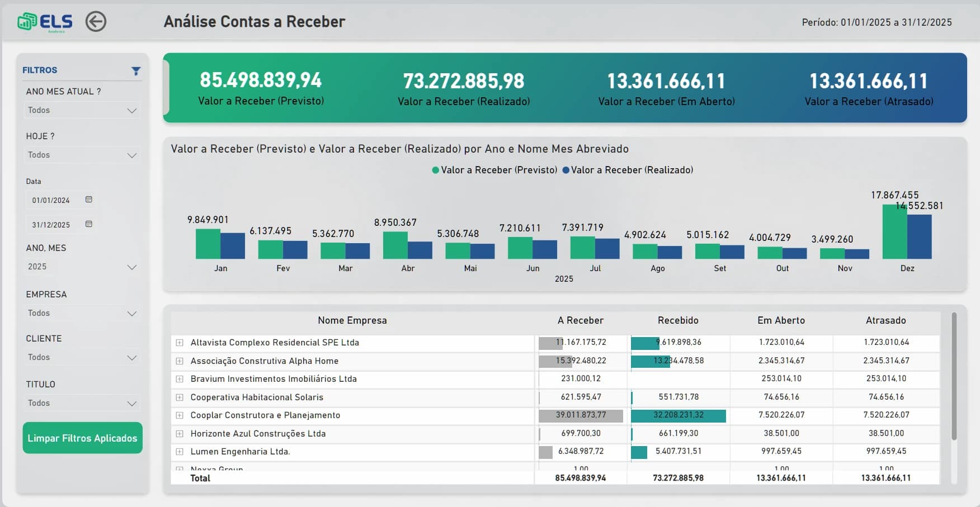Viewport: 980px width, 507px height.
Task: Click the ELS logo
Action: coord(45,22)
